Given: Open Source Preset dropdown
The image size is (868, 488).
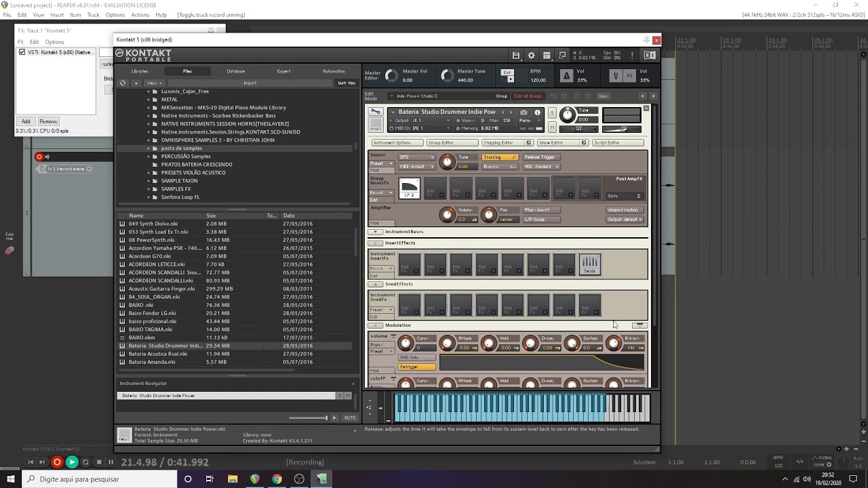Looking at the screenshot, I should click(x=380, y=163).
